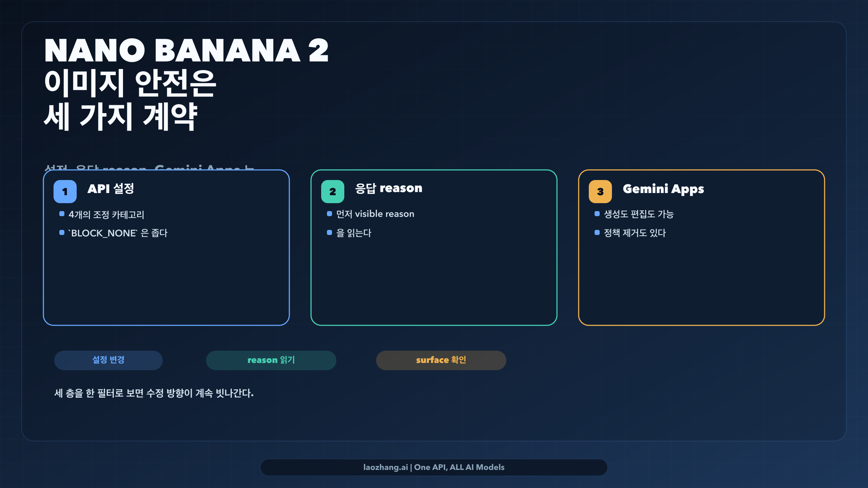
Task: Open the laozhang.ai footer link
Action: click(x=434, y=467)
